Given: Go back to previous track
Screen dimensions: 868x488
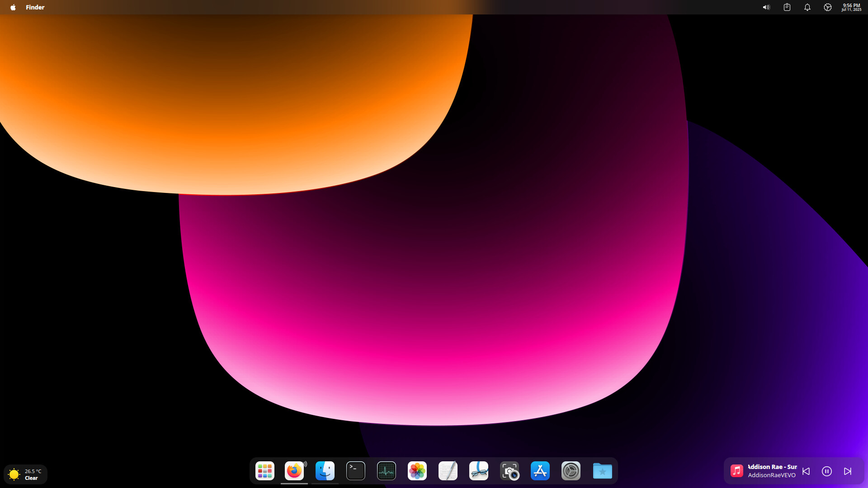Looking at the screenshot, I should click(806, 471).
